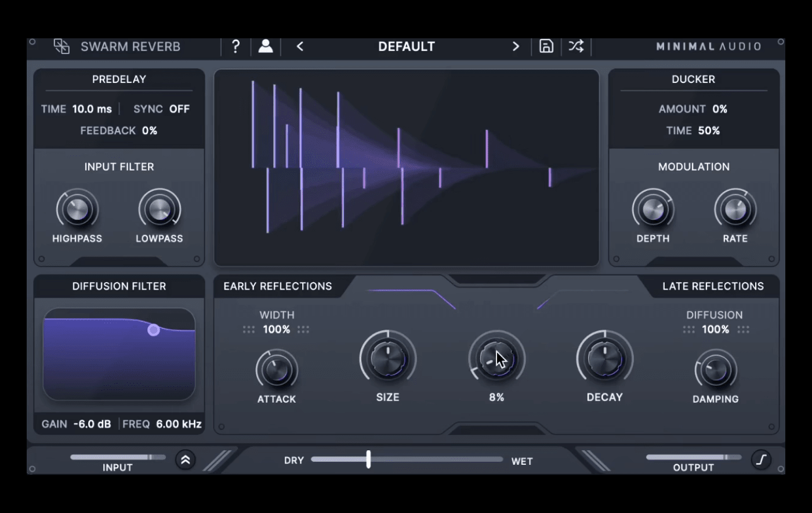
Task: Click the WET label
Action: coord(522,461)
